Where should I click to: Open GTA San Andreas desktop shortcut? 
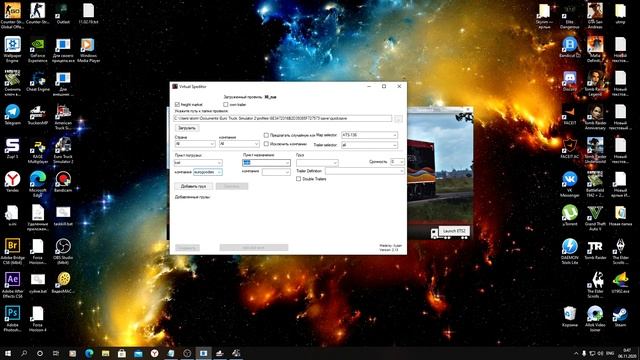click(x=595, y=16)
